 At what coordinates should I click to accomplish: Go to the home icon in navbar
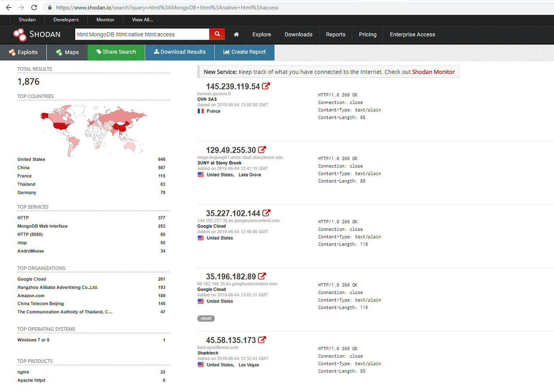pyautogui.click(x=236, y=34)
